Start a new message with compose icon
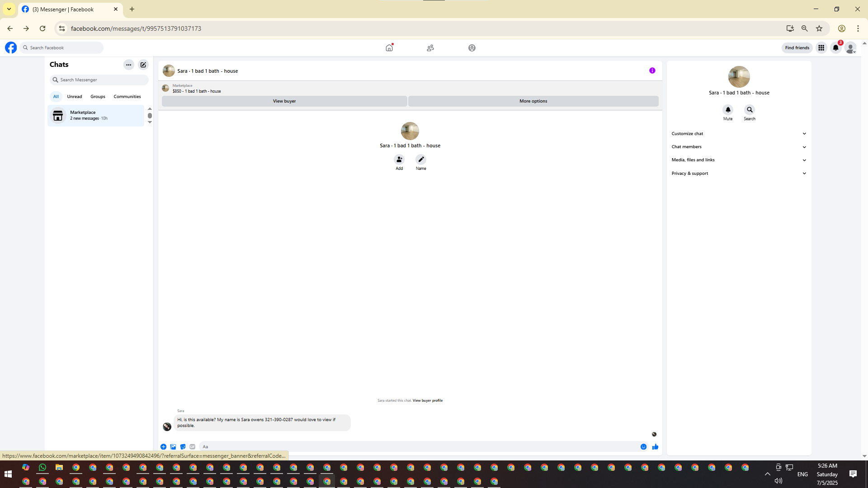 coord(143,65)
